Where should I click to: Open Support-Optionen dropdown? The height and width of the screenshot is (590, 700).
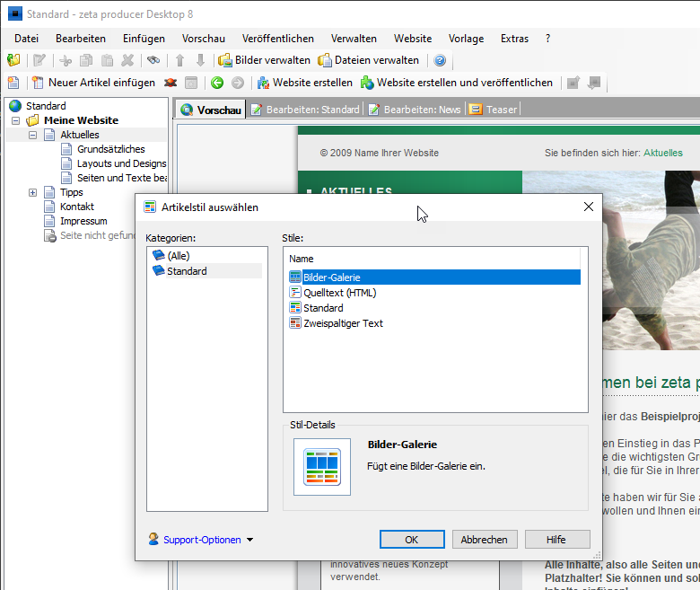click(x=201, y=540)
